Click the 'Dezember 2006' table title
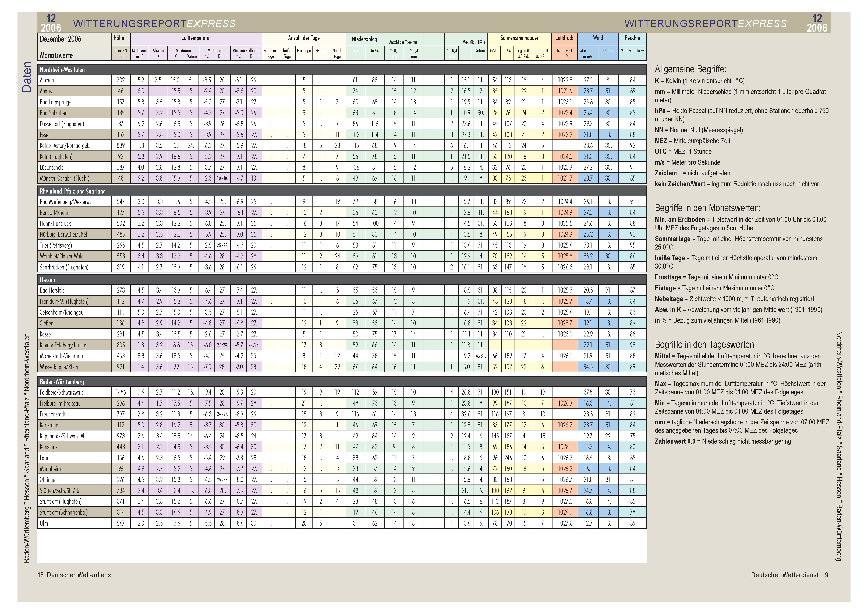Image resolution: width=868 pixels, height=614 pixels. (x=61, y=39)
